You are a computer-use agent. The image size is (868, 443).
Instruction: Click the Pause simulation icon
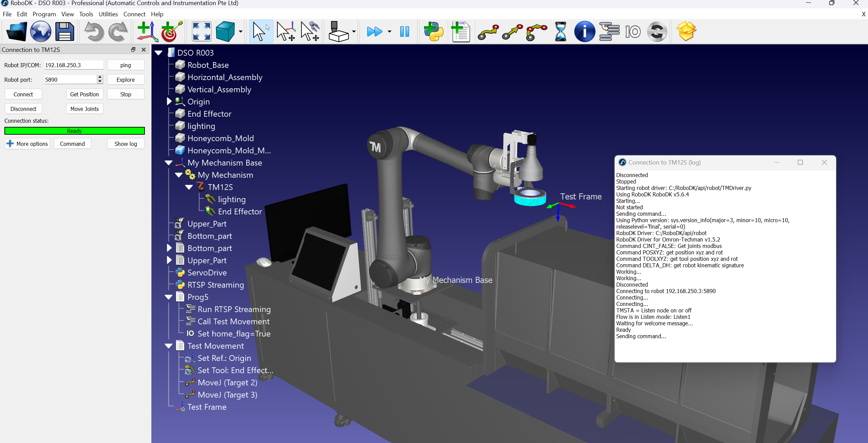(404, 32)
